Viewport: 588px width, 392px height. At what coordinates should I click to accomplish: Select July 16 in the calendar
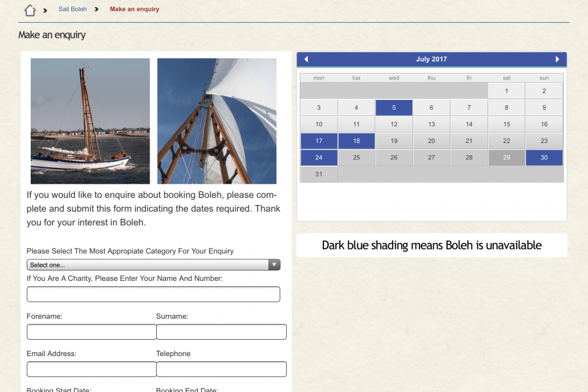tap(544, 124)
